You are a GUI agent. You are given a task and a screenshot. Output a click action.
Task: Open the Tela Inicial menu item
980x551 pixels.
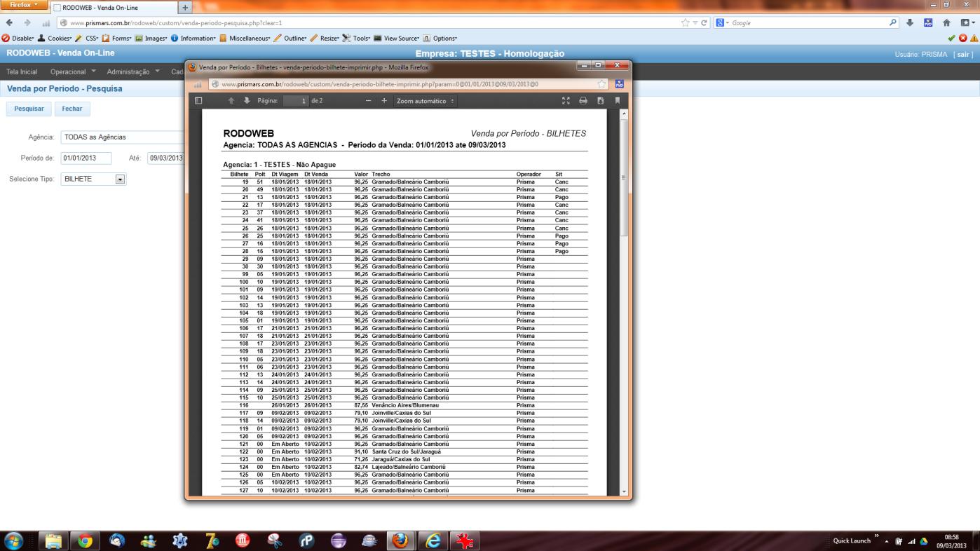click(x=22, y=72)
